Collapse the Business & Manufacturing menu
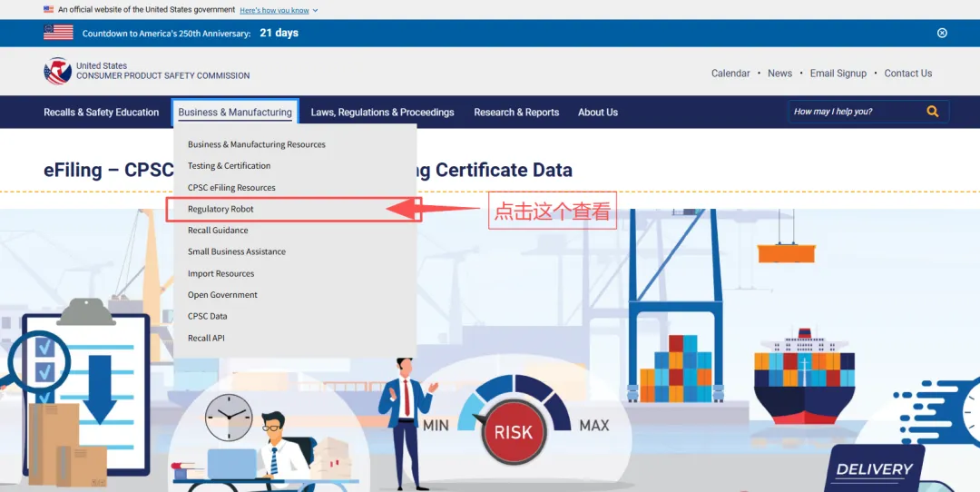Viewport: 980px width, 492px height. 235,113
